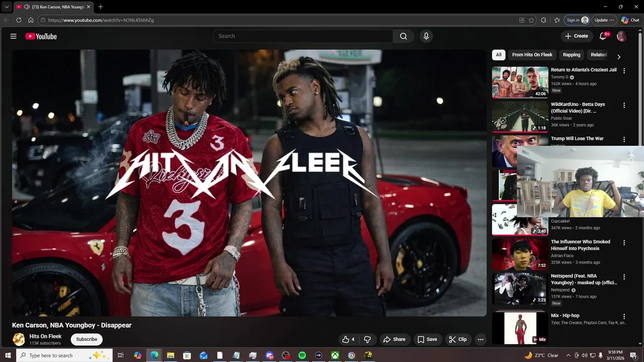644x362 pixels.
Task: Open options for Trump Will Lose The War
Action: point(624,140)
